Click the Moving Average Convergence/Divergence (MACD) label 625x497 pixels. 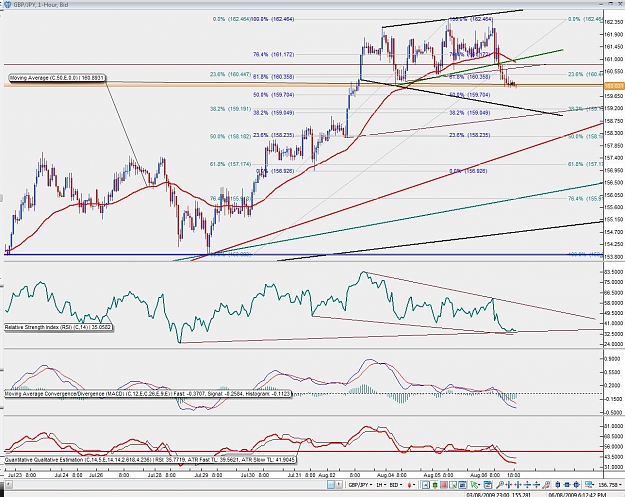[148, 394]
